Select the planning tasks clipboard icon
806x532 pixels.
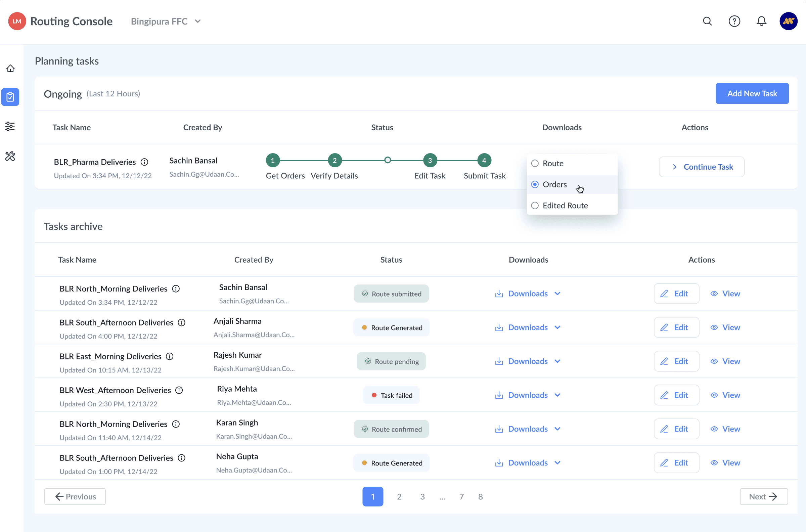pos(10,97)
